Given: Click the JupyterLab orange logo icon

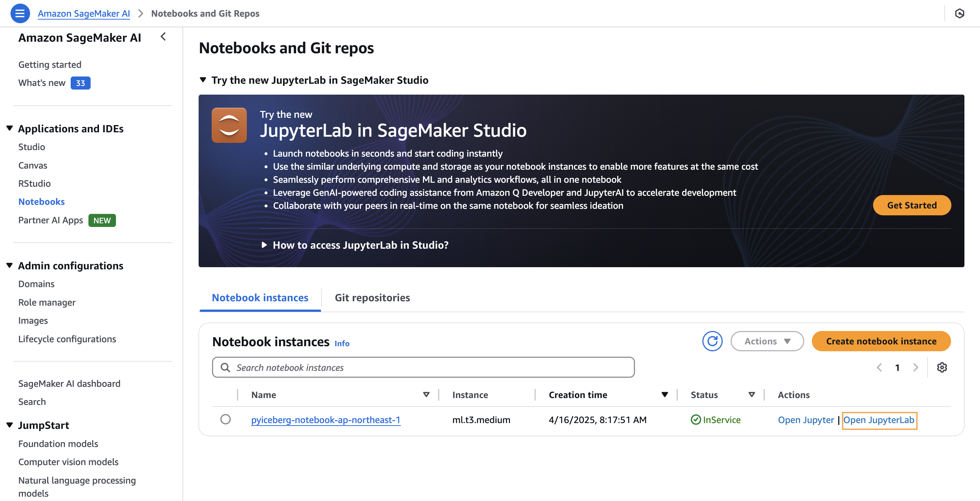Looking at the screenshot, I should 229,125.
